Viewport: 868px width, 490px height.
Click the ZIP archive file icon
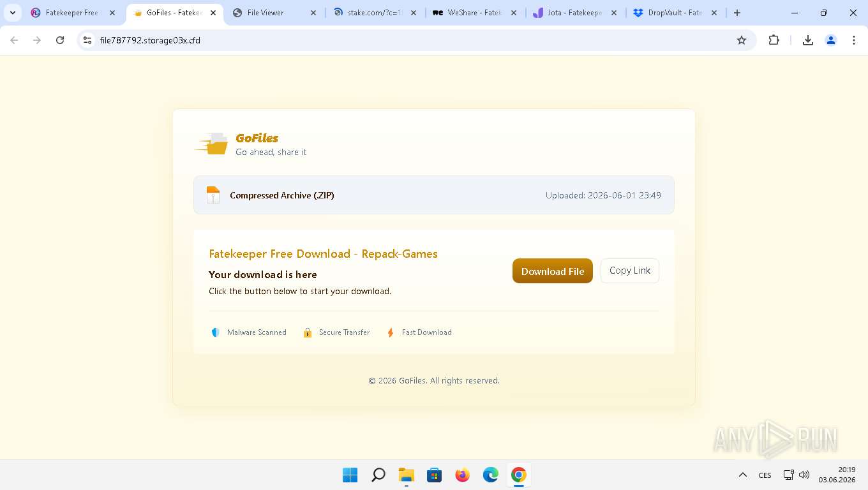pyautogui.click(x=213, y=195)
